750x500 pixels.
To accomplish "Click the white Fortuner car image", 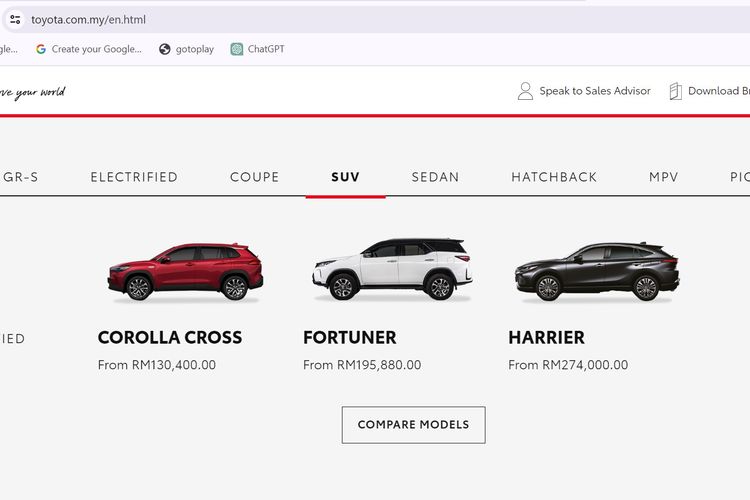I will (391, 270).
